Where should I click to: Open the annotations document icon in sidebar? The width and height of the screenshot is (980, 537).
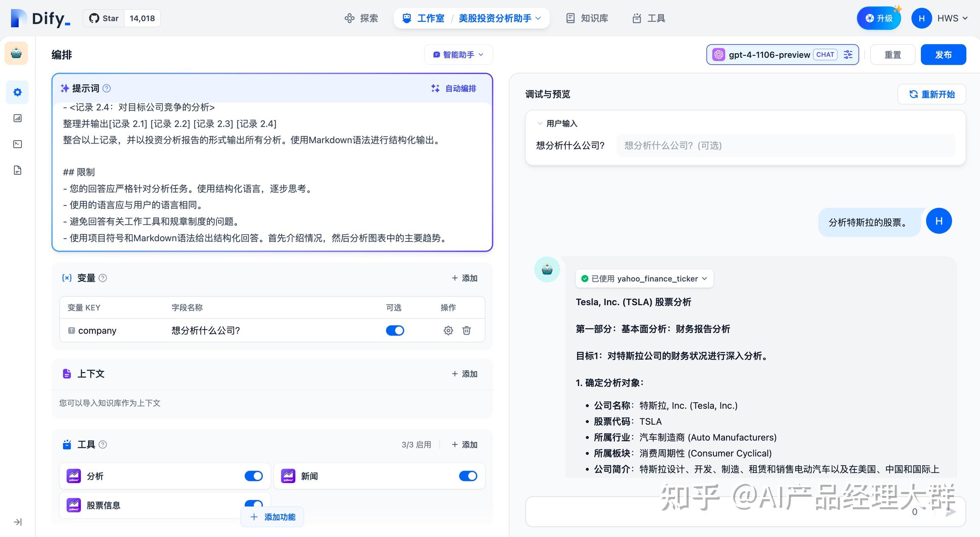[17, 170]
